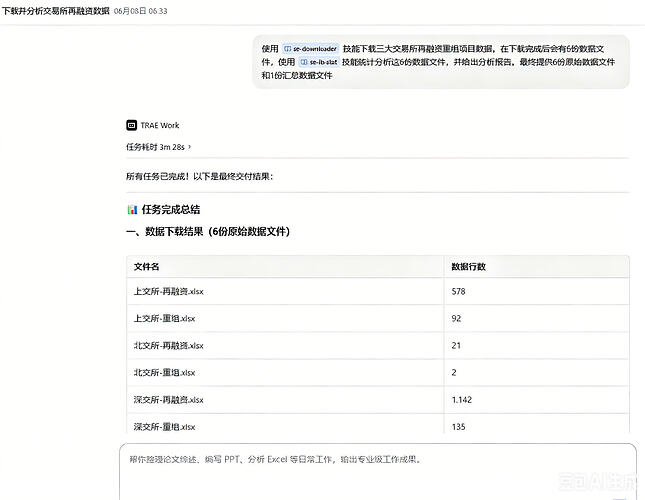Click the timestamp 06月08日 06:33
This screenshot has height=500, width=645.
140,11
